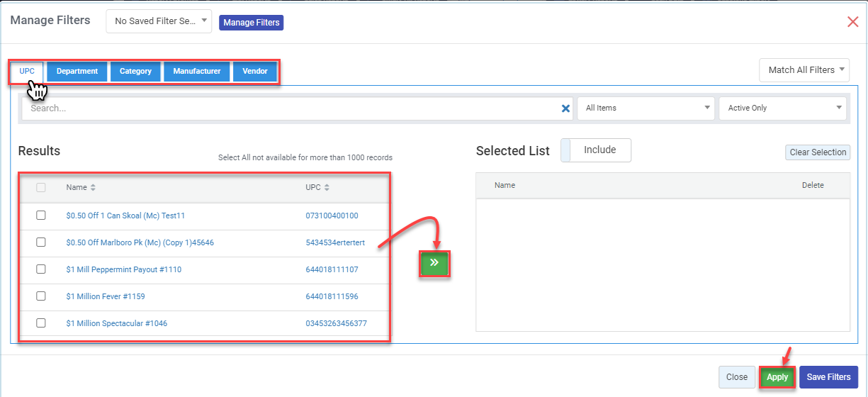This screenshot has width=868, height=397.
Task: Click the green move-to-selected double arrow button
Action: [x=434, y=263]
